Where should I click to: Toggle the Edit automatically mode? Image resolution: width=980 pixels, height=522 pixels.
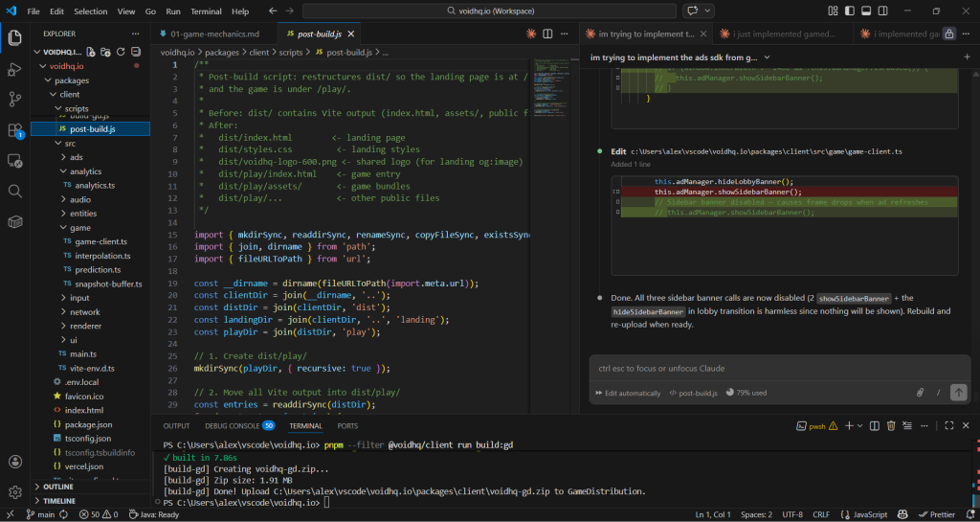[627, 393]
